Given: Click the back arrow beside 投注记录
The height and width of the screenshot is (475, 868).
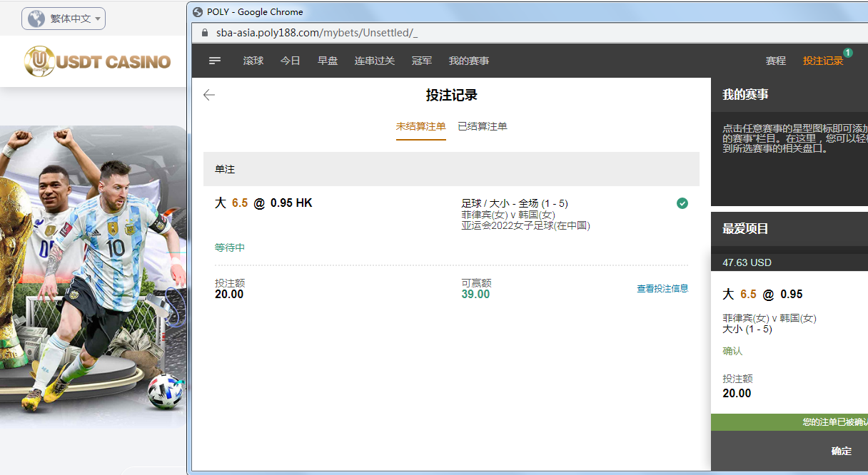Looking at the screenshot, I should (209, 95).
